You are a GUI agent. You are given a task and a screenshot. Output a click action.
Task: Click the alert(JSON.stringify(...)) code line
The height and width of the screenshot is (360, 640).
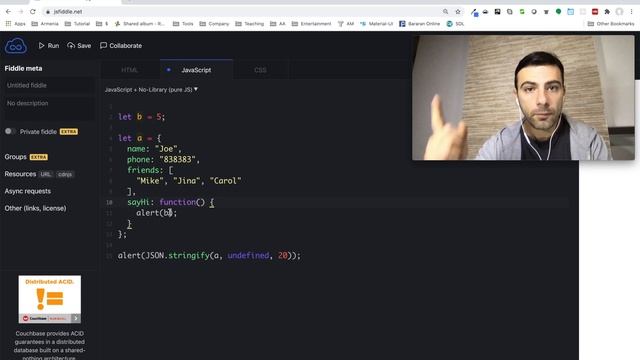click(209, 256)
